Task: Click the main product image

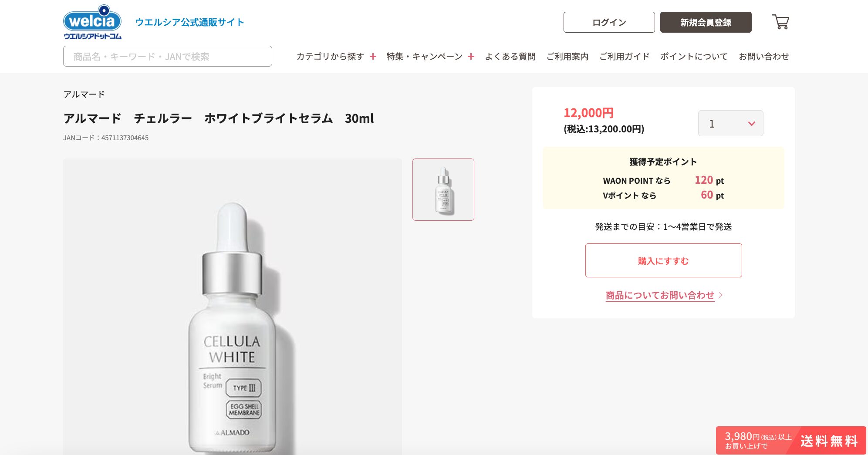Action: coord(233,307)
